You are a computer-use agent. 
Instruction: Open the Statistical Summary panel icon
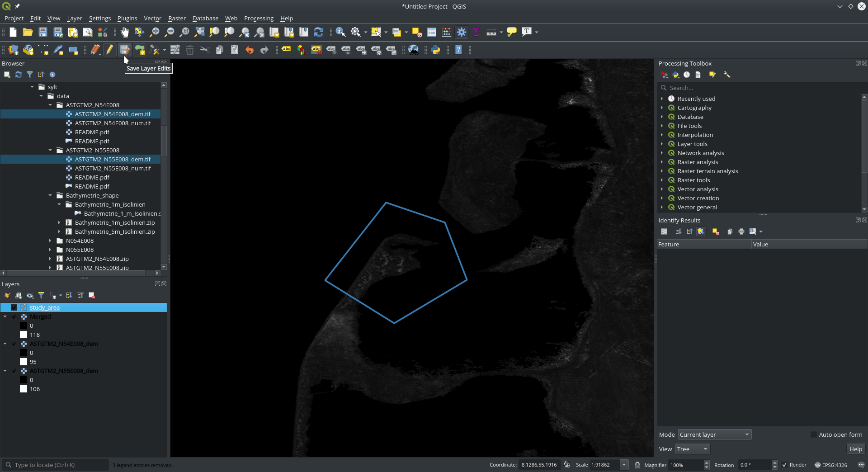pos(476,32)
